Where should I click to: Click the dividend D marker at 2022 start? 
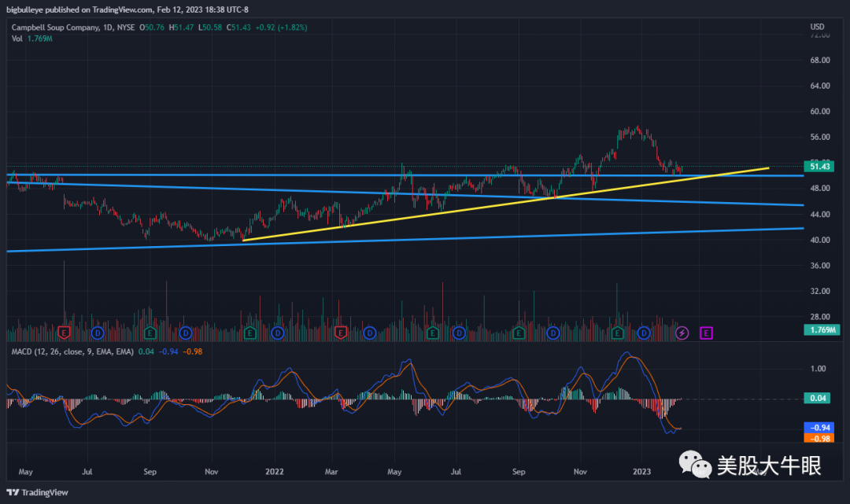[278, 333]
